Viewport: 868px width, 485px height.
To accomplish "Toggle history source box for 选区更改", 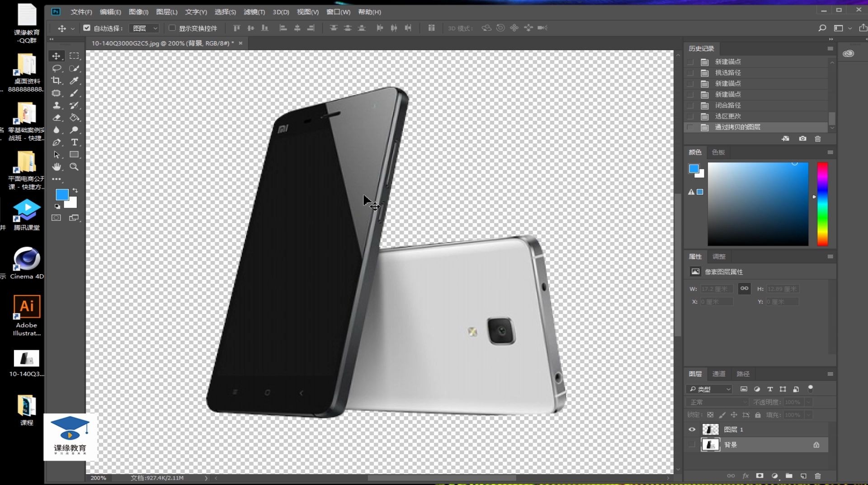I will [x=690, y=116].
